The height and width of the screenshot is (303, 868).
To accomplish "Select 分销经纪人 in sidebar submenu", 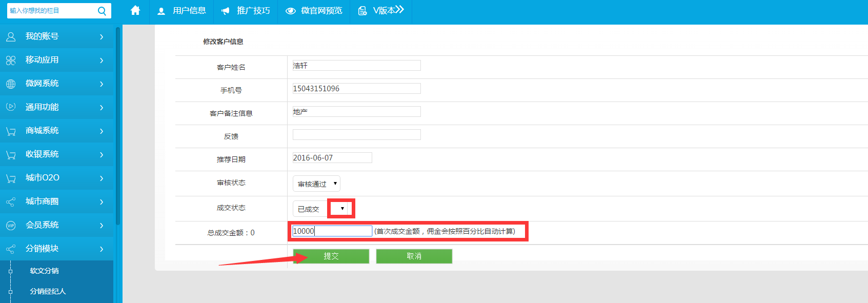I will click(x=48, y=291).
